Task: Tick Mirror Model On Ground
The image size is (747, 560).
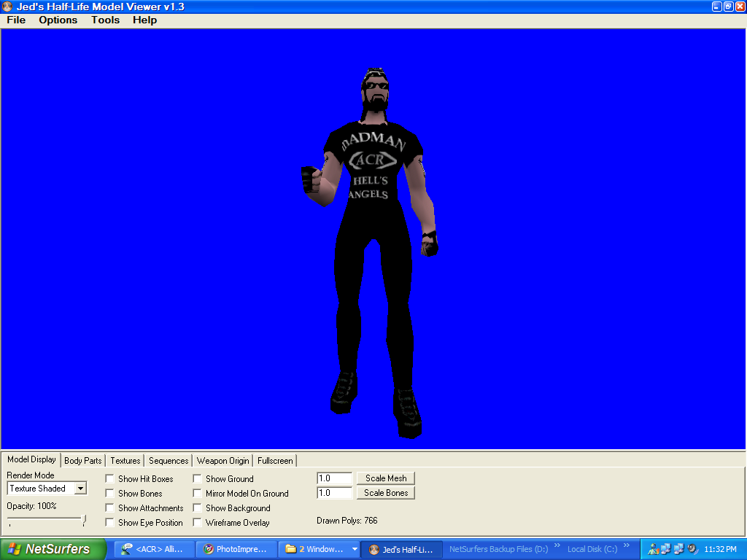Action: click(x=197, y=494)
